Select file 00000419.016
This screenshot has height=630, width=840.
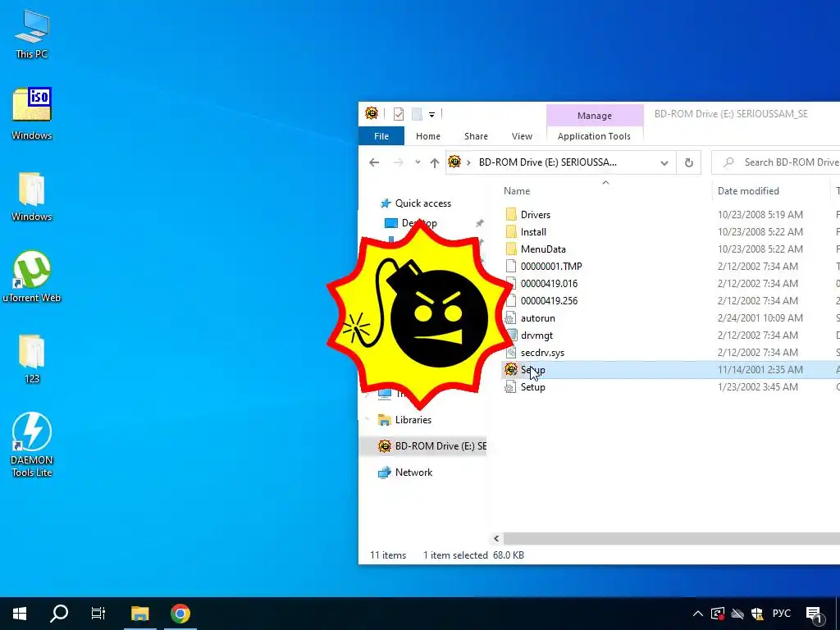tap(549, 283)
